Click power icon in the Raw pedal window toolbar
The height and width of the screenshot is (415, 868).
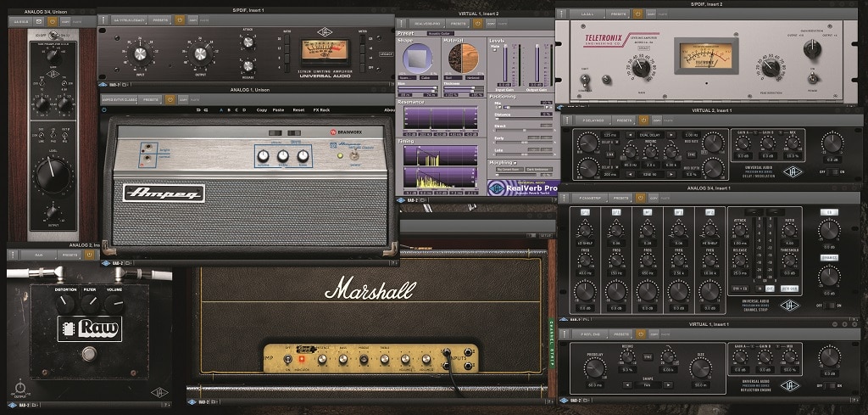pos(89,255)
